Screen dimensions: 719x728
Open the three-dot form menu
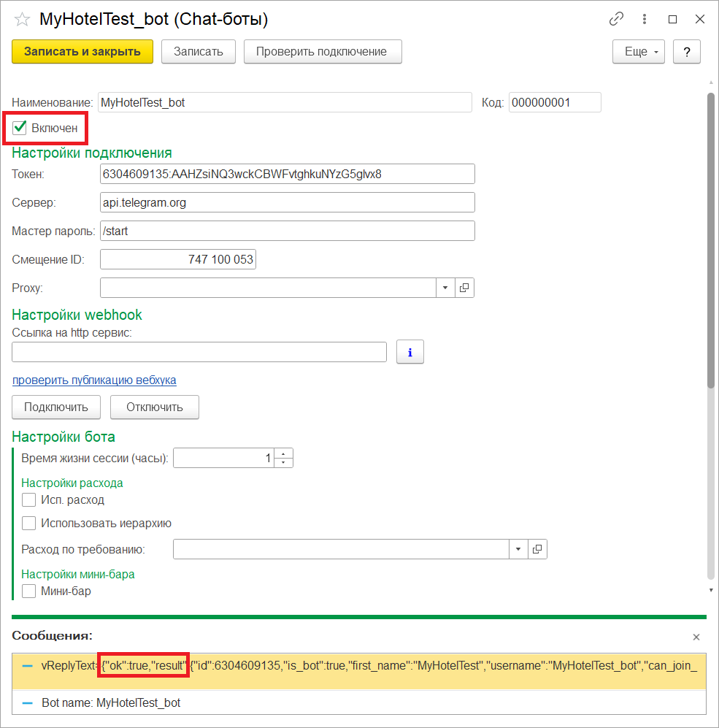tap(645, 19)
